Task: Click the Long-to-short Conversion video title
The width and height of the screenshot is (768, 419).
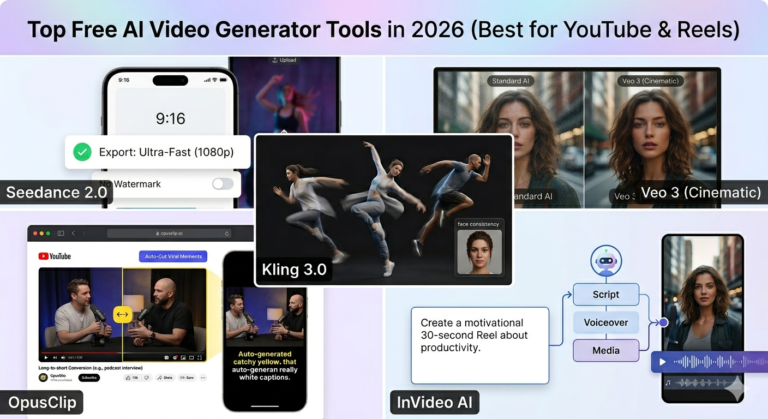Action: pos(91,368)
